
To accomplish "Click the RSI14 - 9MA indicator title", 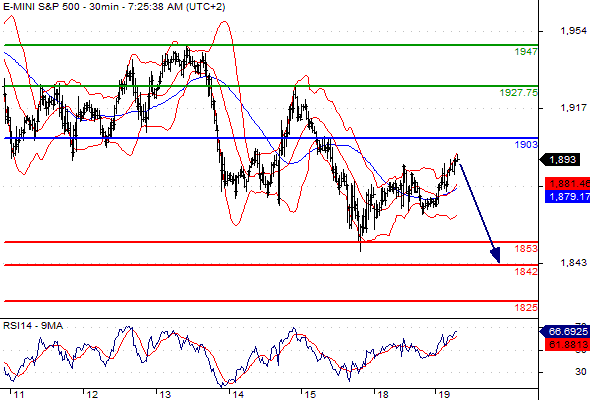I will pyautogui.click(x=33, y=326).
